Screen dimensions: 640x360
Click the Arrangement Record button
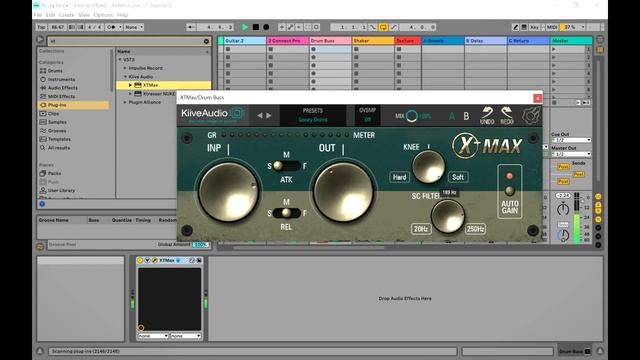pyautogui.click(x=266, y=27)
